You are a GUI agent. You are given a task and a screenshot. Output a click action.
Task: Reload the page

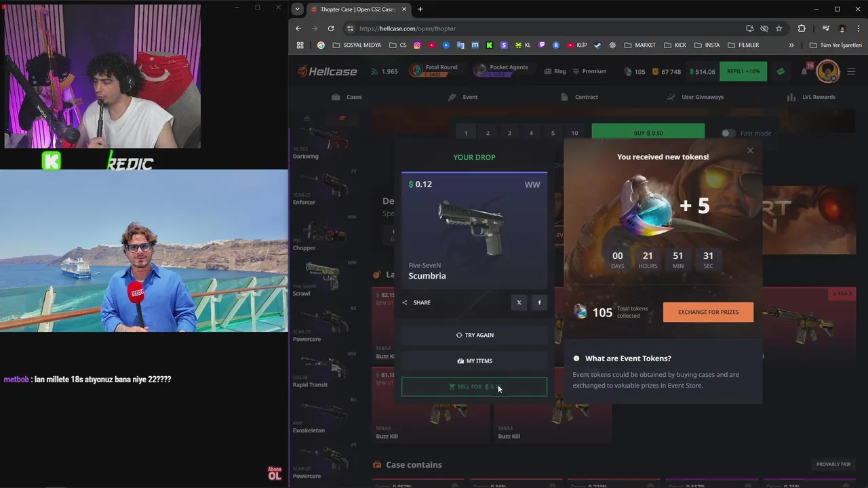click(x=331, y=28)
